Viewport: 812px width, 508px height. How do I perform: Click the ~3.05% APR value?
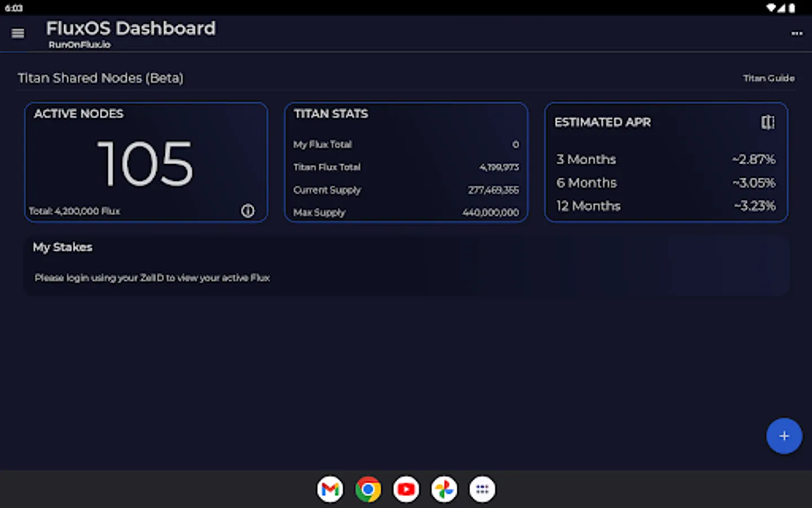coord(754,183)
